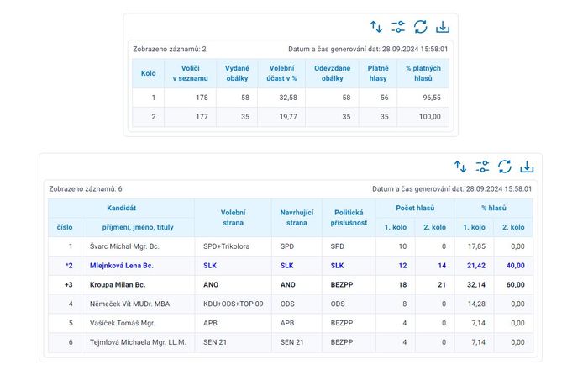
Task: Open the filter settings icon above the top table
Action: click(398, 27)
